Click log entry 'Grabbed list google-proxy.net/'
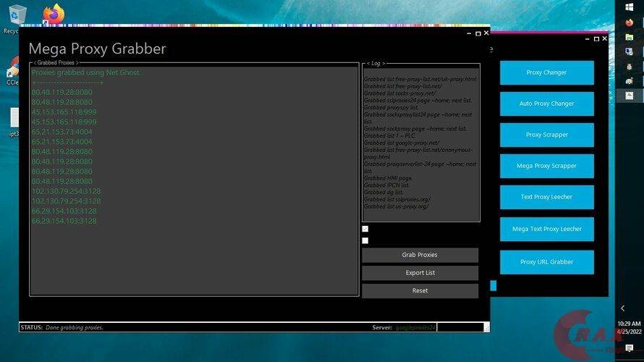The height and width of the screenshot is (362, 644). click(x=402, y=143)
